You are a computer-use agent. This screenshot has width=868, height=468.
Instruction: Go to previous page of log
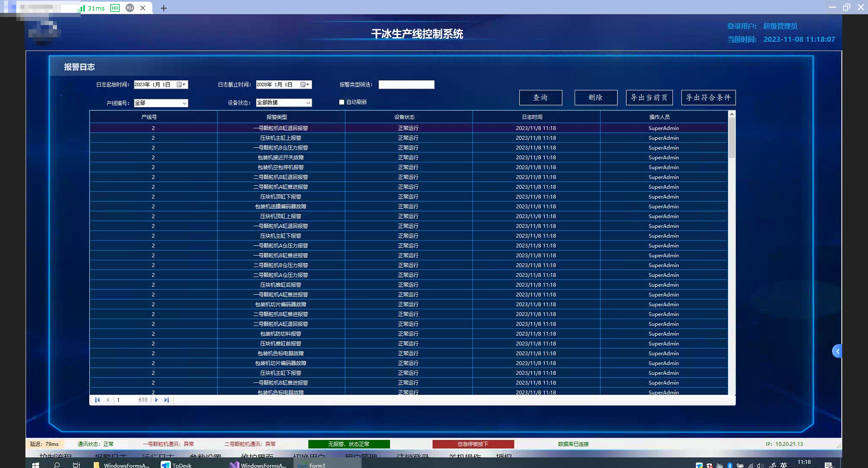tap(108, 400)
